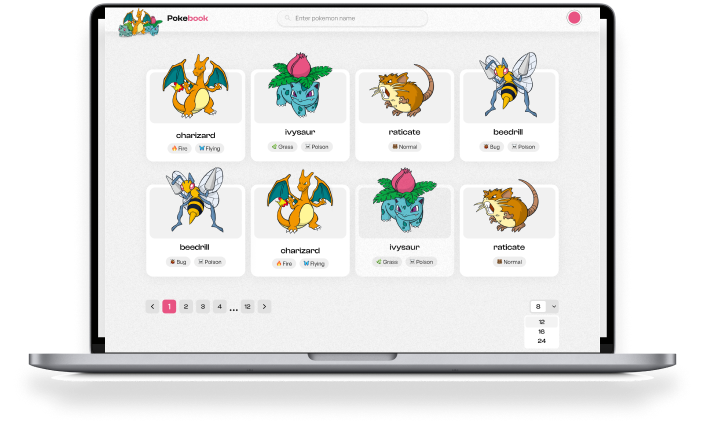Choose 16 items per page from the dropdown list
The image size is (705, 429).
point(541,331)
